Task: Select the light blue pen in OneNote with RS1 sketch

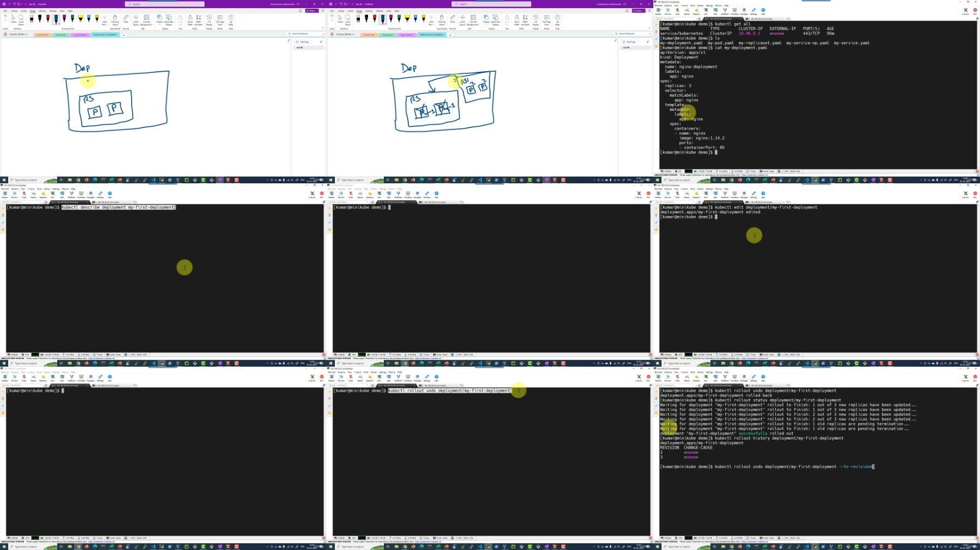Action: coord(415,19)
